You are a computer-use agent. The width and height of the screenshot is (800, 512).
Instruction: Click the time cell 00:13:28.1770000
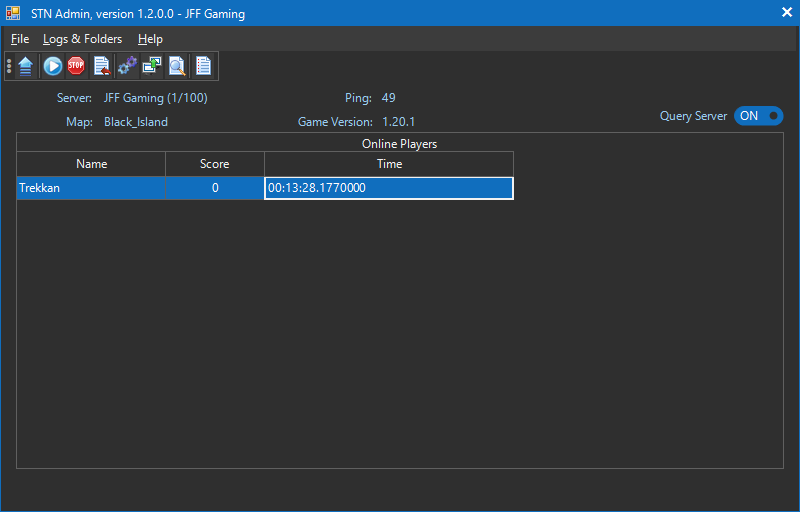[388, 188]
